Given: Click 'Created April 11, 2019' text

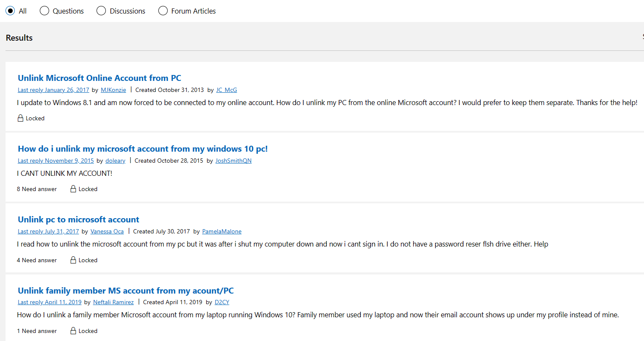Looking at the screenshot, I should click(x=173, y=302).
